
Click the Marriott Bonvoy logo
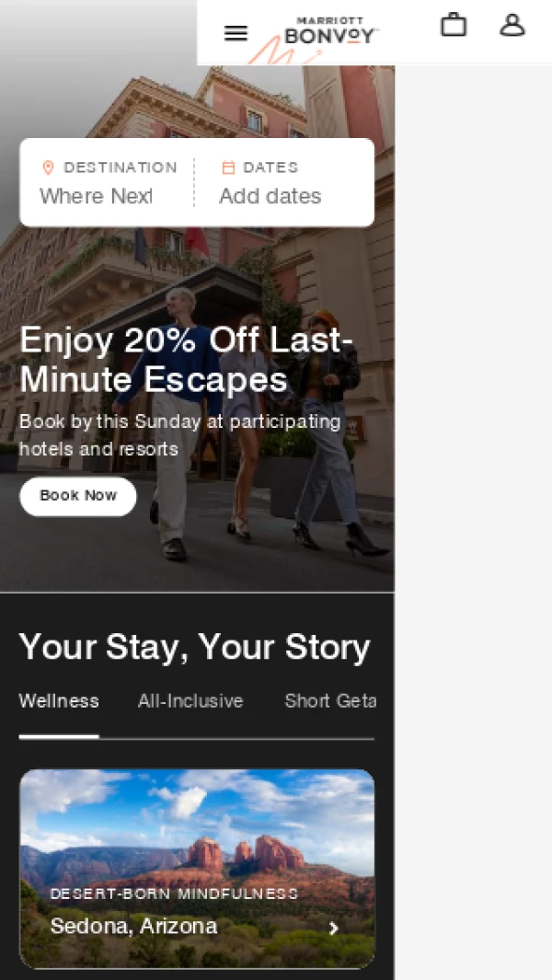click(x=331, y=31)
